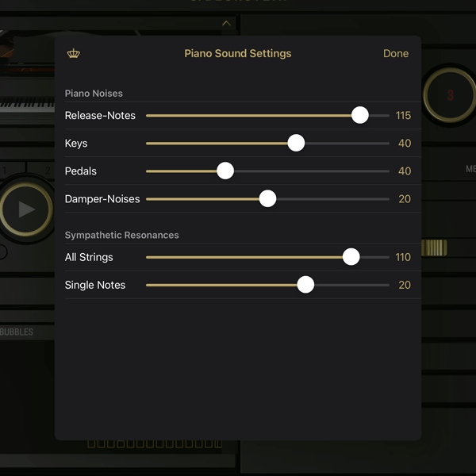This screenshot has height=476, width=476.
Task: Click the Keys slider knob
Action: click(x=296, y=143)
